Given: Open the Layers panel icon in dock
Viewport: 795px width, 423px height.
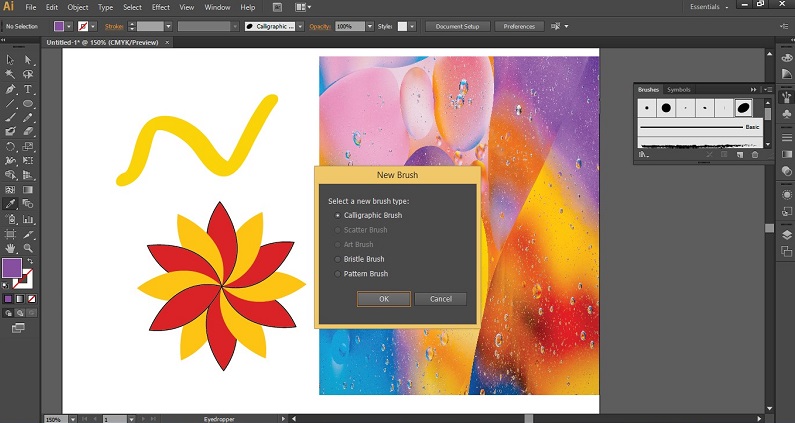Looking at the screenshot, I should pyautogui.click(x=786, y=234).
